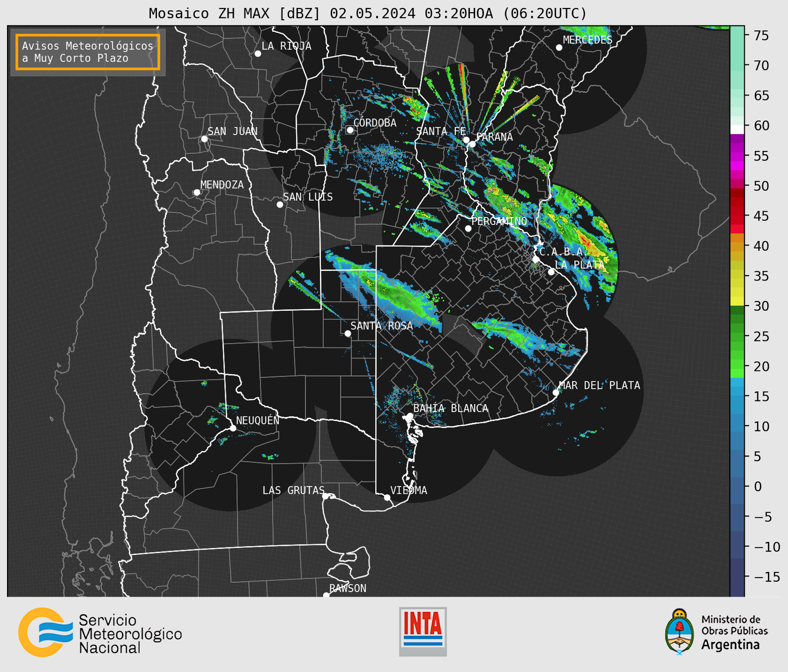Click the PERGAMINO label text

point(499,221)
